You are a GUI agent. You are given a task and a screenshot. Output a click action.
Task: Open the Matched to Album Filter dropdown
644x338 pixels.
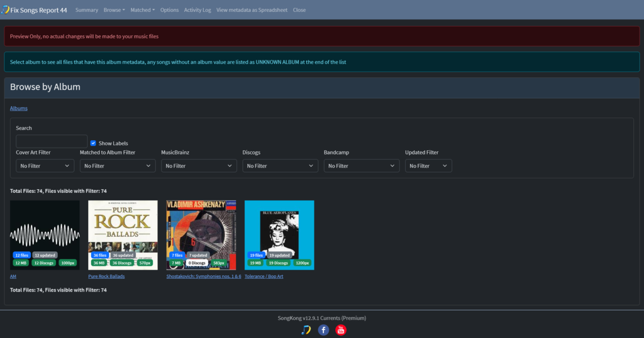[118, 166]
